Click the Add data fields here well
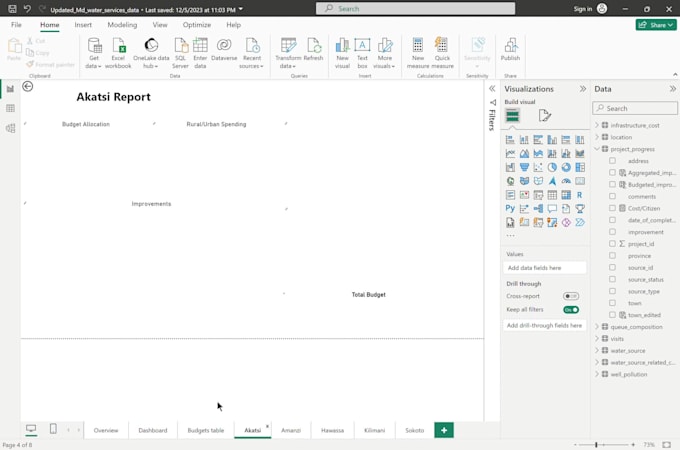Image resolution: width=680 pixels, height=450 pixels. [x=545, y=268]
